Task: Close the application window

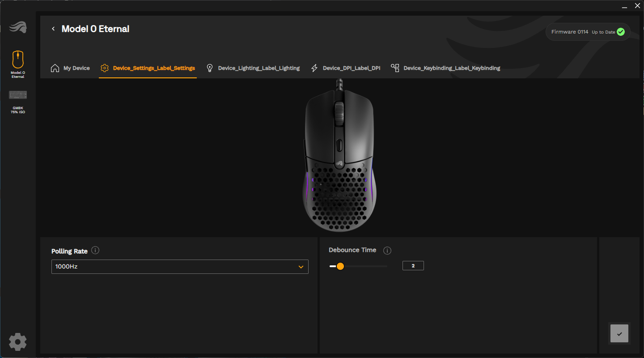Action: point(638,6)
